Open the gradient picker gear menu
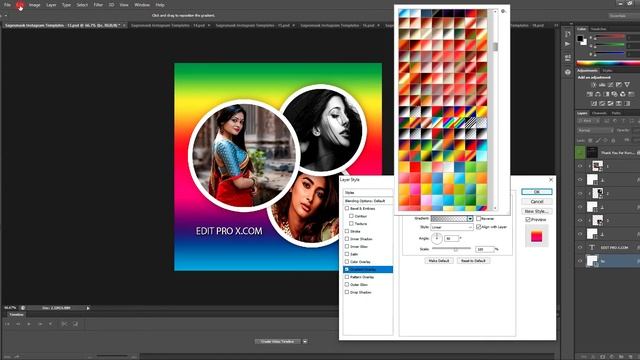This screenshot has height=360, width=640. click(x=503, y=11)
